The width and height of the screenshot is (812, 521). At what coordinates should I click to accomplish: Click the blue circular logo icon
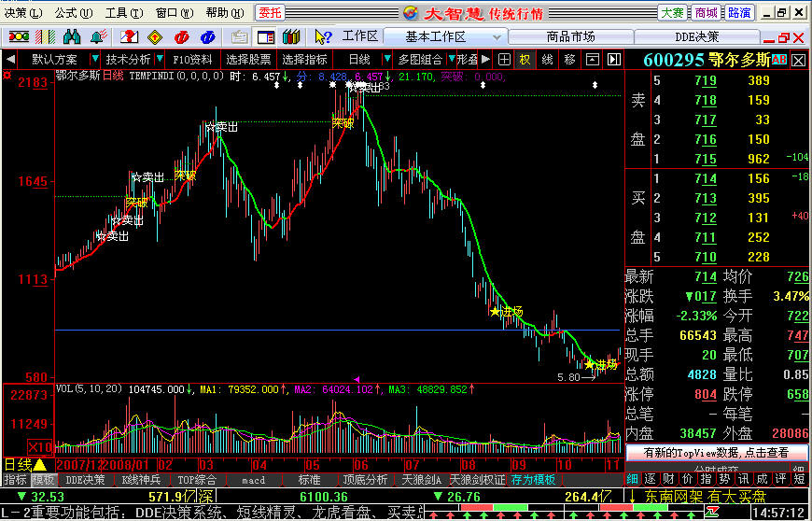point(207,37)
